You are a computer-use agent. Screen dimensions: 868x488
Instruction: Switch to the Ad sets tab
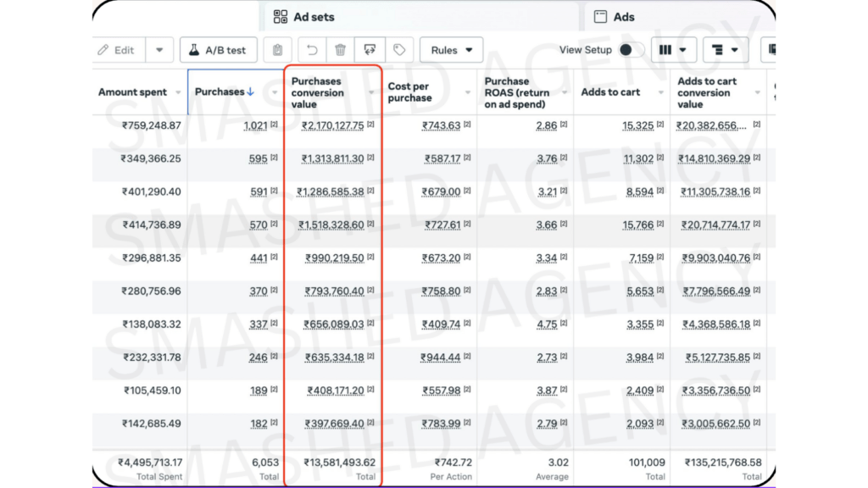[304, 17]
